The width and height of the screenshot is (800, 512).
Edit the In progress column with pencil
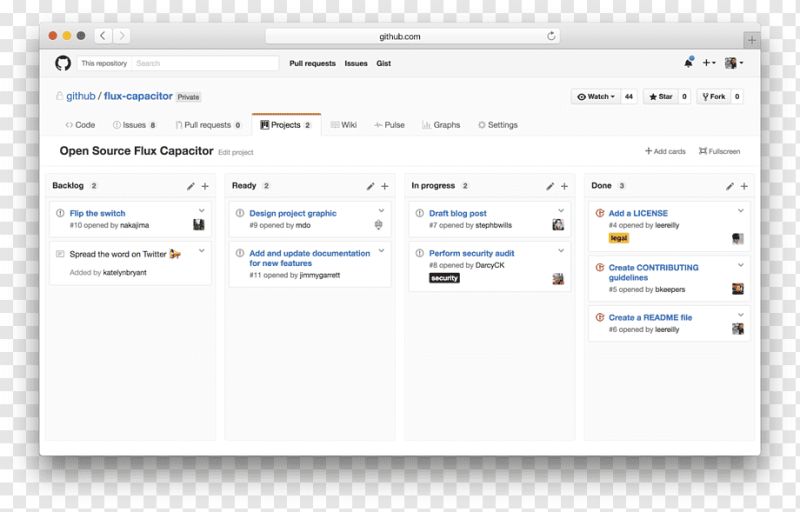[550, 187]
